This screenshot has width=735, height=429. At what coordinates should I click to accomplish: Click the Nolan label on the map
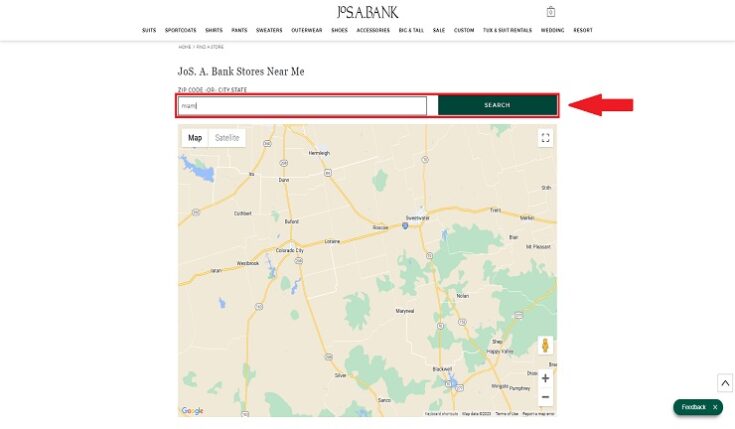pyautogui.click(x=462, y=296)
